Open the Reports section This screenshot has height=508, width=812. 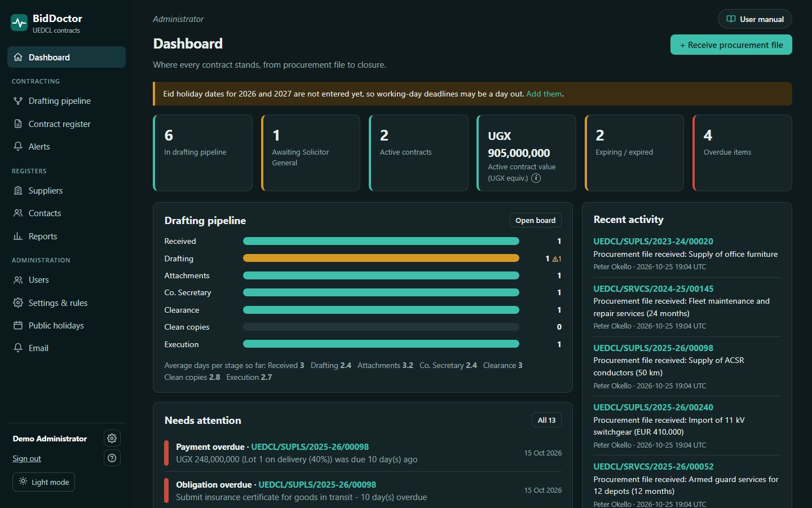pos(67,236)
